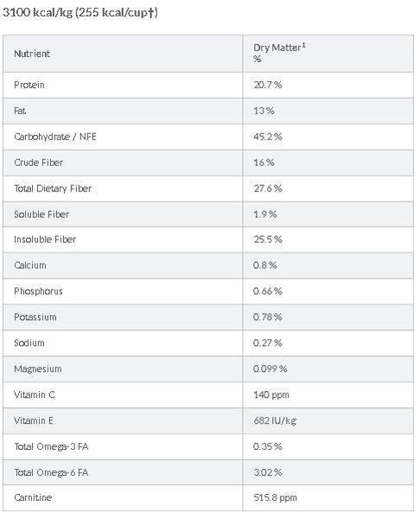Viewport: 420px width, 519px height.
Task: Click the 140 ppm Vitamin C value
Action: coord(271,395)
